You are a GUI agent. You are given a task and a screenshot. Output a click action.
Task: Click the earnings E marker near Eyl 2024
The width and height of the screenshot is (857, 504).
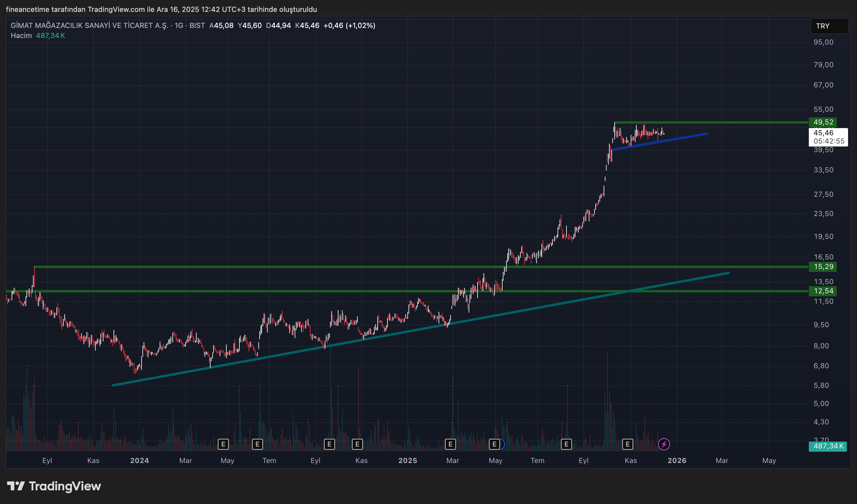click(x=329, y=444)
